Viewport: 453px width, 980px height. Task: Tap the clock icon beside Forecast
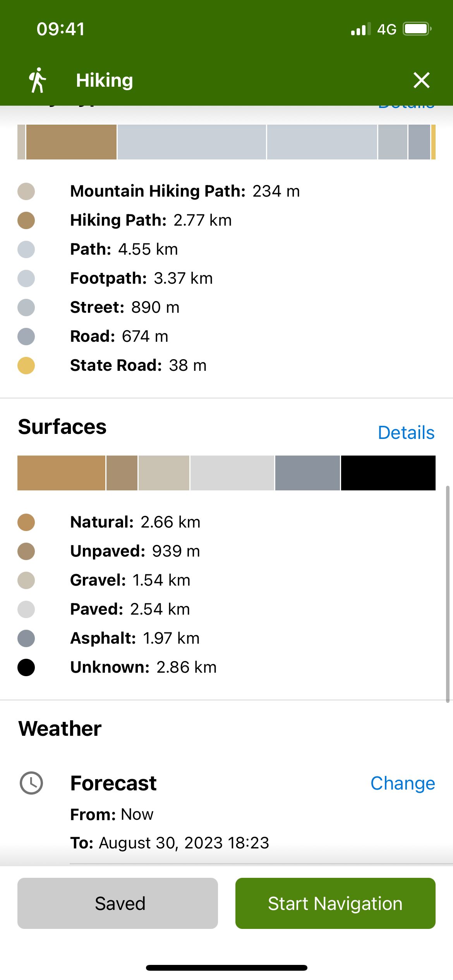31,783
